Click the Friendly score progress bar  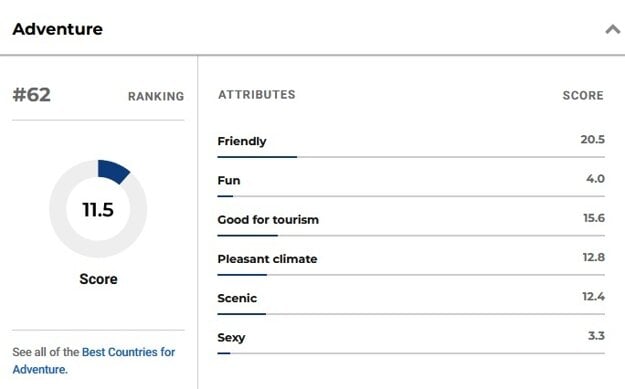(411, 157)
